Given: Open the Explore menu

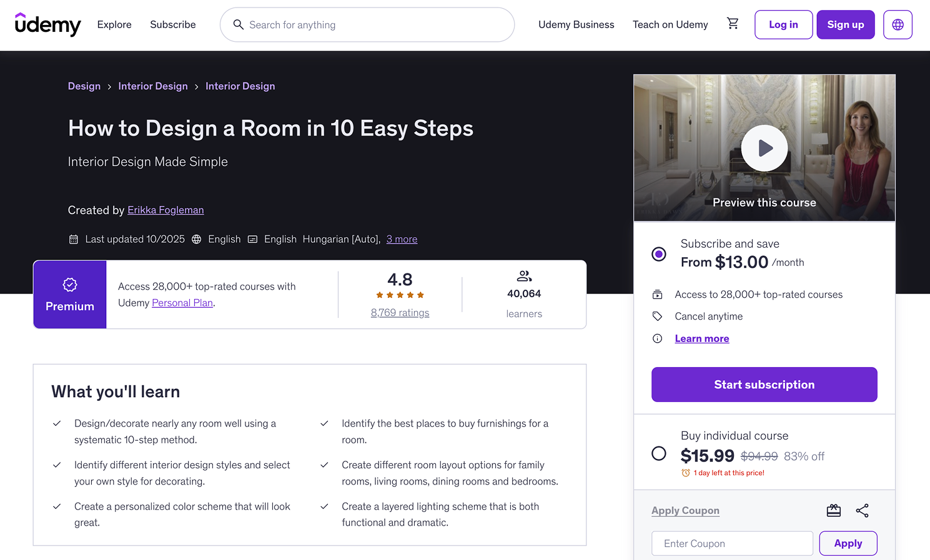Looking at the screenshot, I should tap(114, 24).
